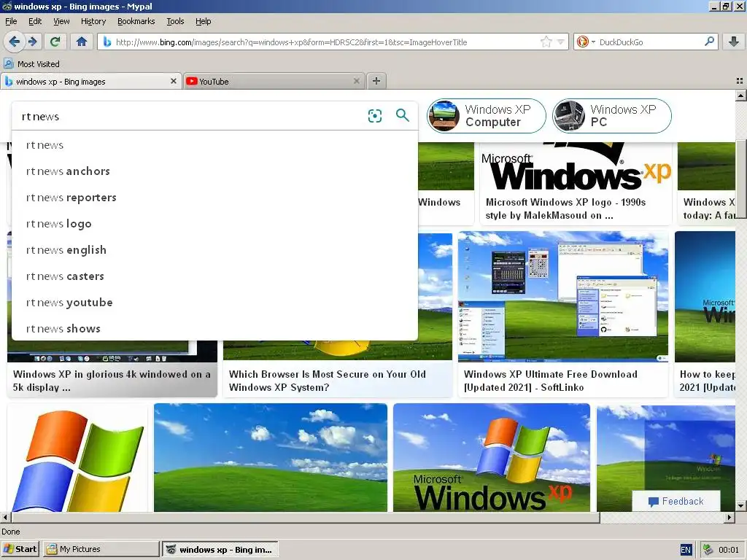Open Microsoft Windows XP logo on Bliss thumbnail
This screenshot has height=560, width=747.
pos(492,458)
